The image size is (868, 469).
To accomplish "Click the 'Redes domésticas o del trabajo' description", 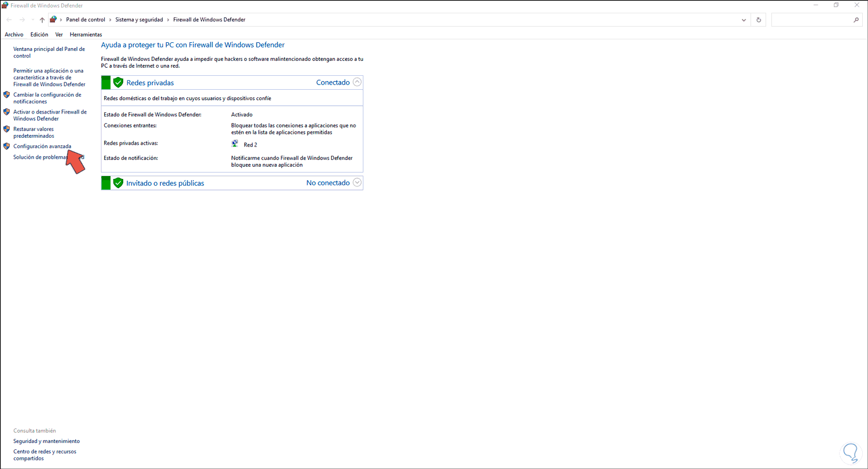I will [x=187, y=98].
